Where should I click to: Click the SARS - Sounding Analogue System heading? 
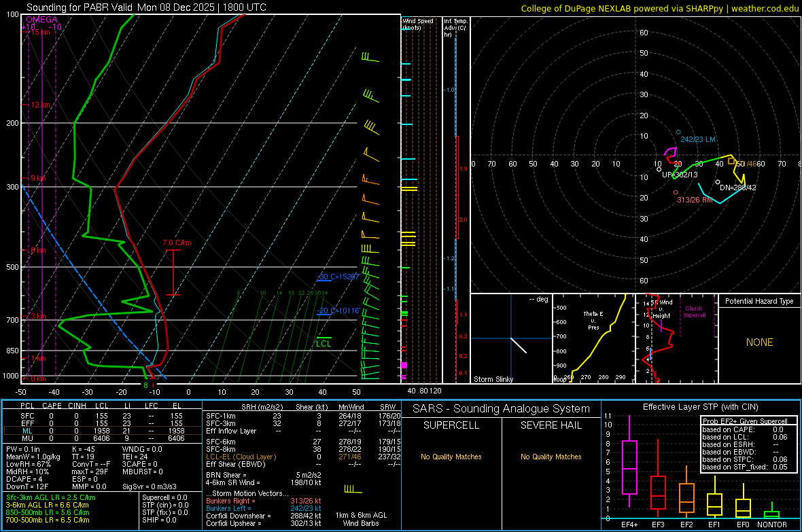(x=502, y=408)
